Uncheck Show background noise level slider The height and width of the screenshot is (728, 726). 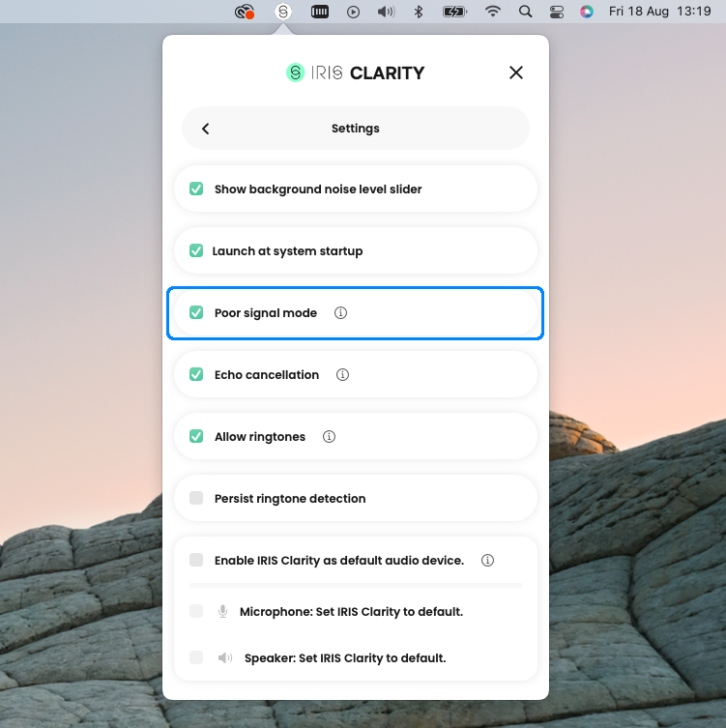[196, 189]
